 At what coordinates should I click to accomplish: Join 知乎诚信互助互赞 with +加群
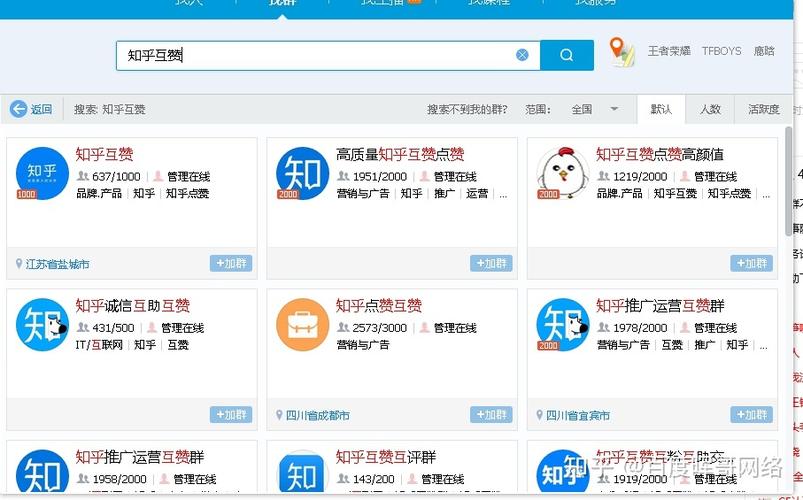point(231,414)
